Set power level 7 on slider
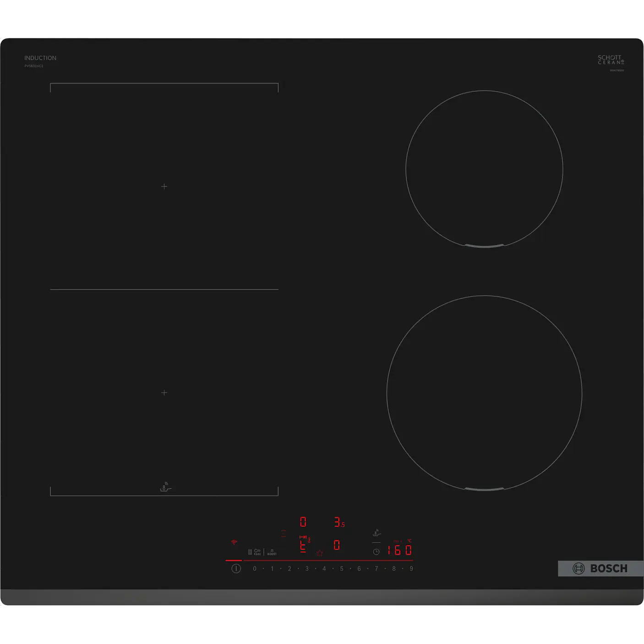644x644 pixels. (377, 568)
